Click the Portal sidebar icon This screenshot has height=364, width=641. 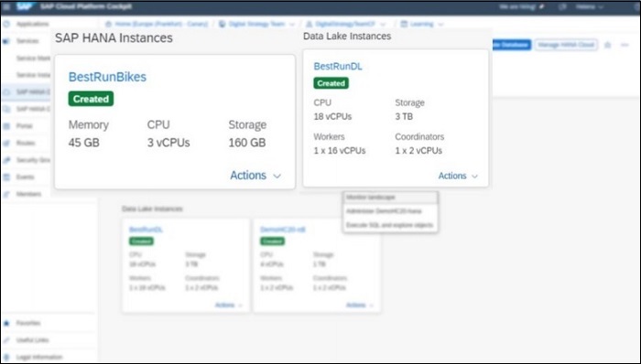(x=6, y=126)
